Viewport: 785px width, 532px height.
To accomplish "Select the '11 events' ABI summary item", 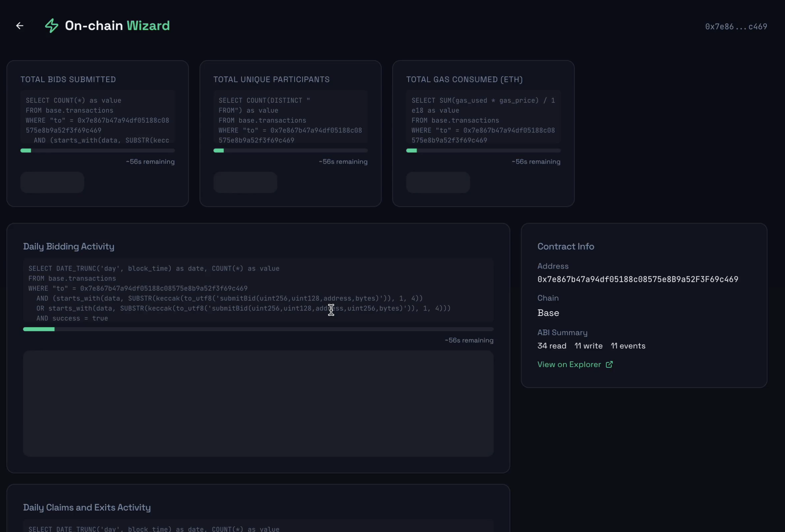I will (628, 346).
